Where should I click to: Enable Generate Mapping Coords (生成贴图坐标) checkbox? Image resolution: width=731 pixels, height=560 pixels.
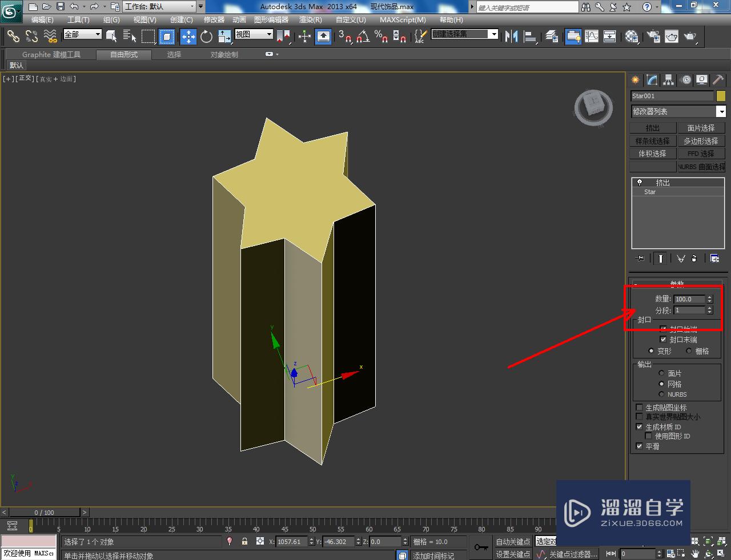pyautogui.click(x=640, y=408)
